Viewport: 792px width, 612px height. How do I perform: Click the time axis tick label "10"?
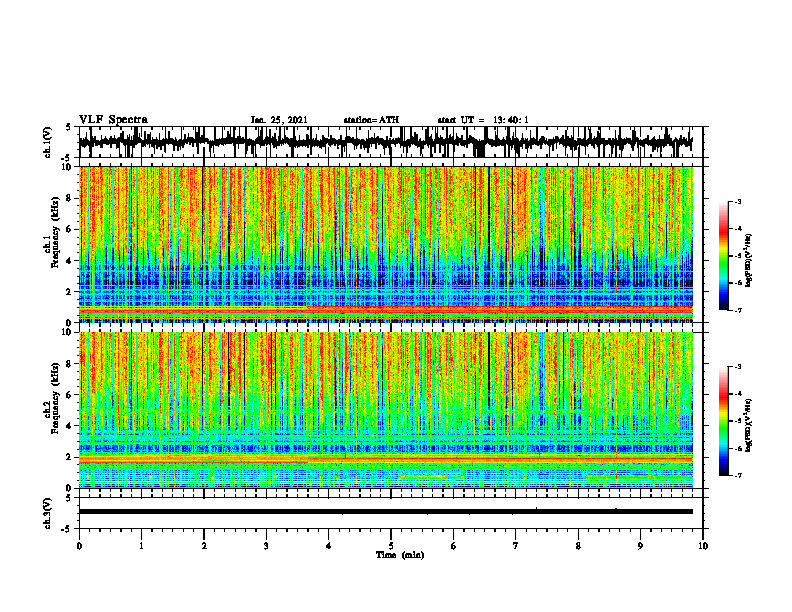(x=703, y=546)
